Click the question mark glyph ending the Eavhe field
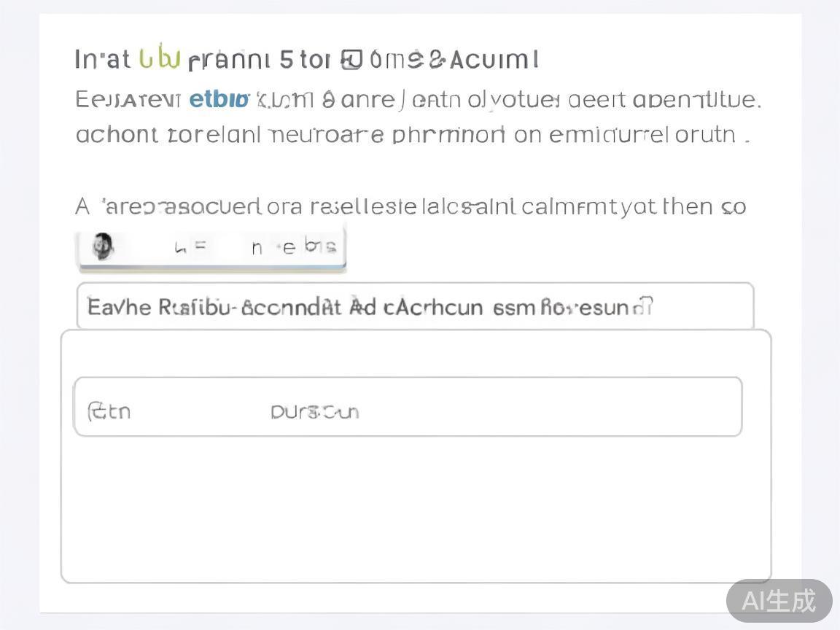The height and width of the screenshot is (630, 840). coord(646,306)
